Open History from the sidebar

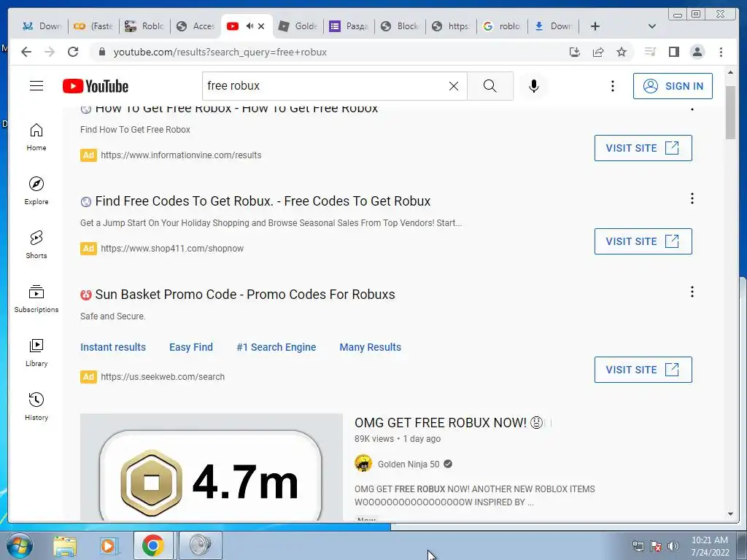click(36, 406)
